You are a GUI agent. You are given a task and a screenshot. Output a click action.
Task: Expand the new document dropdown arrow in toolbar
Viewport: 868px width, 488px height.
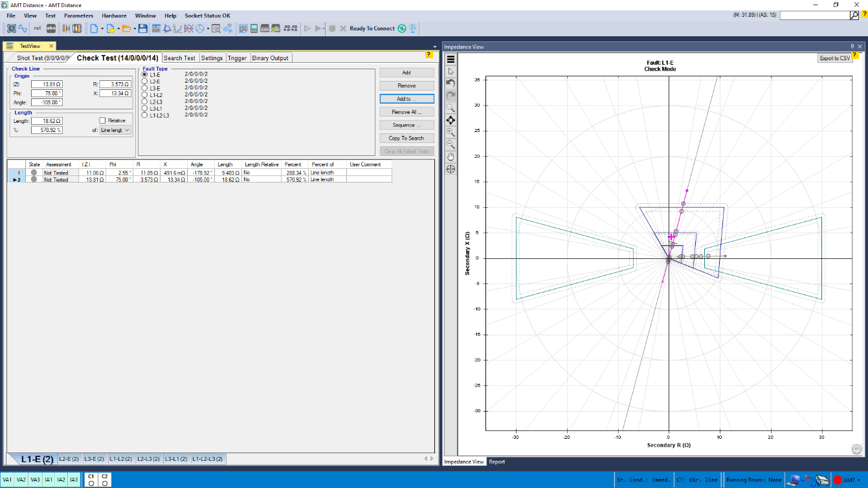(x=102, y=28)
